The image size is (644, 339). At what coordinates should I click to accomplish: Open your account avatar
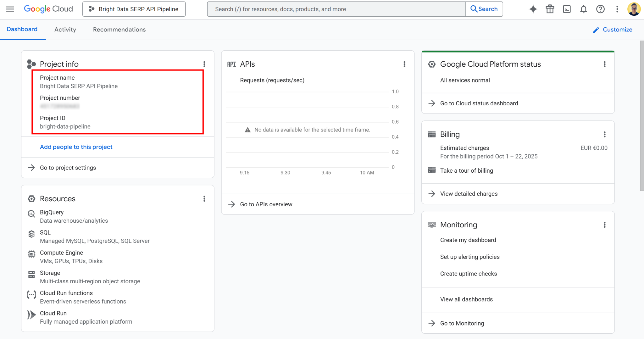(x=634, y=9)
